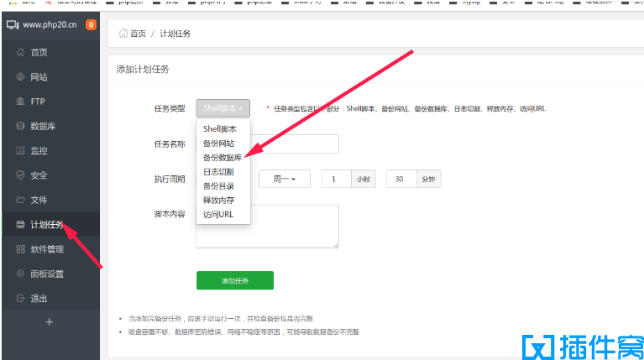This screenshot has width=644, height=360.
Task: Click the house icon in breadcrumb
Action: [x=123, y=34]
